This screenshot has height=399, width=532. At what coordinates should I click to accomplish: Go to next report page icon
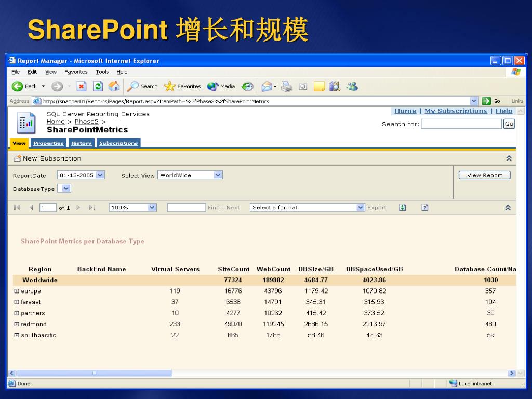click(x=78, y=208)
